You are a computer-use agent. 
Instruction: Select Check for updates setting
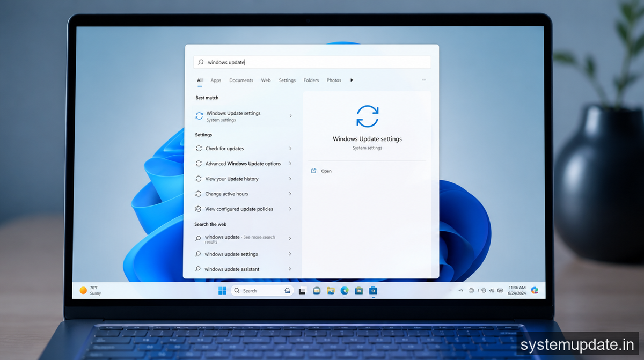[x=244, y=149]
